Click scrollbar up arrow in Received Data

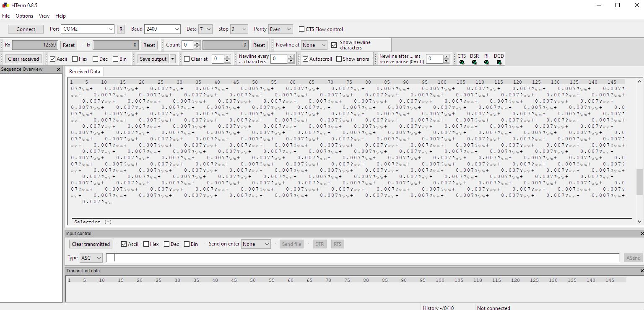click(639, 82)
